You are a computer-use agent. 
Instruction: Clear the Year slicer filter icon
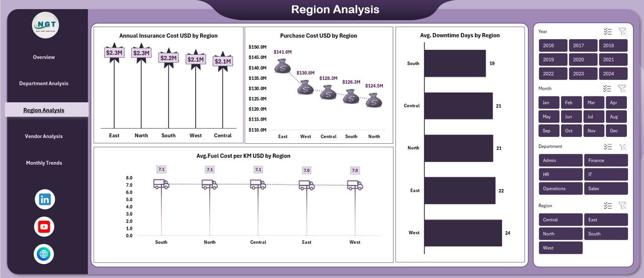[622, 32]
